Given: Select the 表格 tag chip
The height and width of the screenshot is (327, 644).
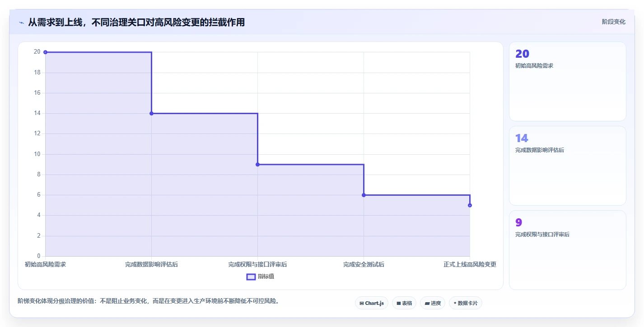Looking at the screenshot, I should tap(404, 303).
